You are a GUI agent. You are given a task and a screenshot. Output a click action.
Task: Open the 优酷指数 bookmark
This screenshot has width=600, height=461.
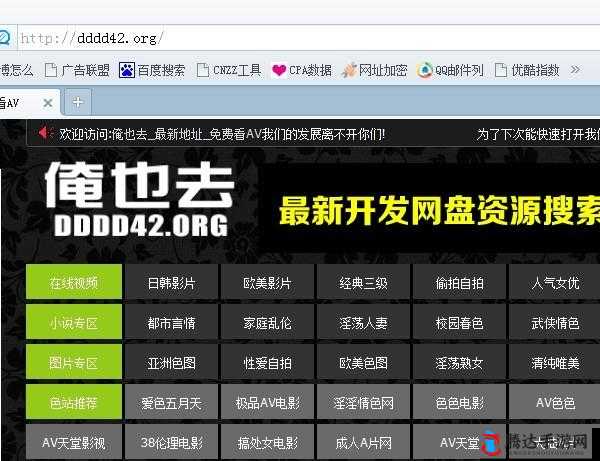(x=527, y=70)
